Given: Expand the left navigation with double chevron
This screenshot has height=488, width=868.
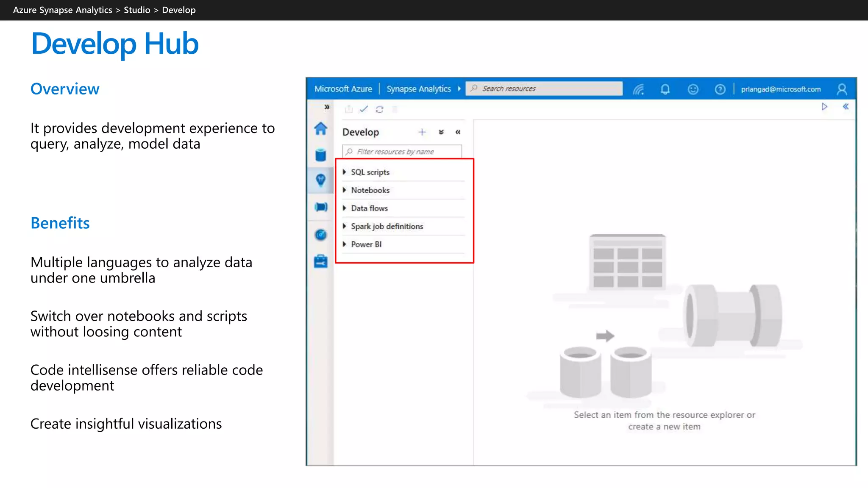Looking at the screenshot, I should pos(327,107).
